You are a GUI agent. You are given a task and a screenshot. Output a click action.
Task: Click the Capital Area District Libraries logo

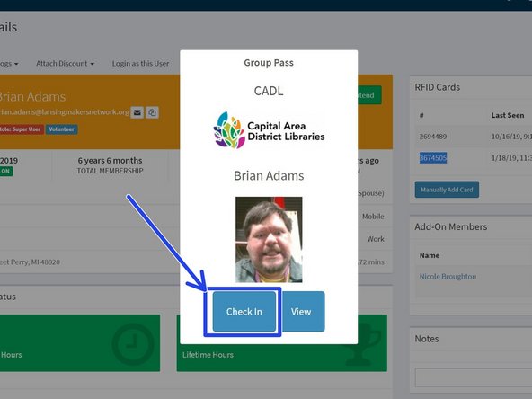[269, 130]
